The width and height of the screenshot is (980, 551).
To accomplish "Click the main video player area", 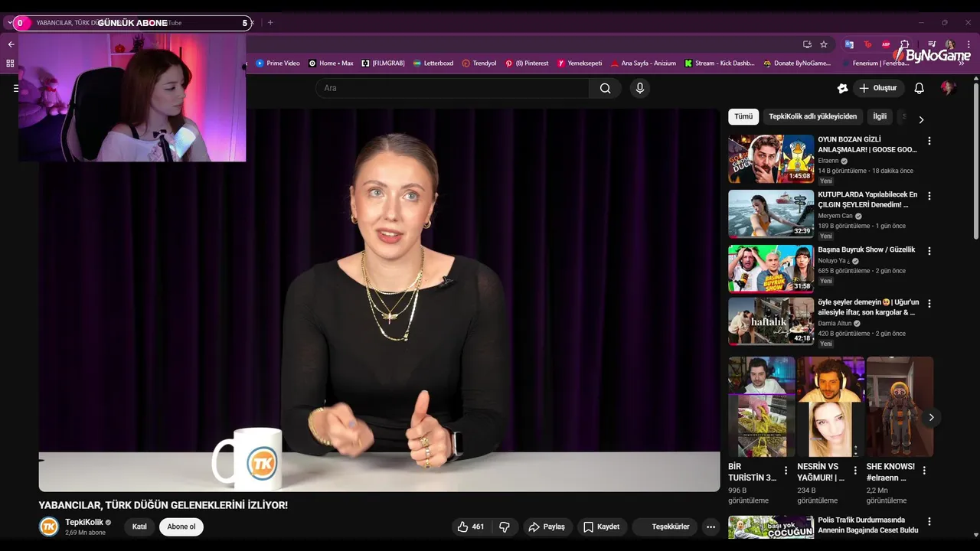I will pos(379,300).
